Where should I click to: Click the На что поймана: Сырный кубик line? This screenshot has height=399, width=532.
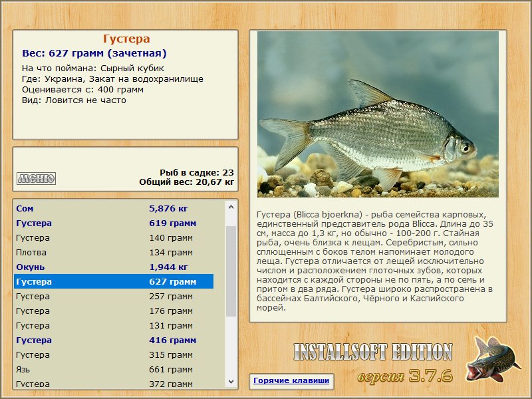coord(93,68)
